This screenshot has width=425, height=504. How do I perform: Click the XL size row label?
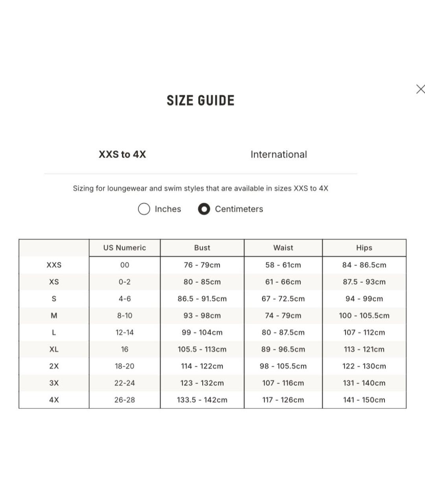(x=54, y=349)
